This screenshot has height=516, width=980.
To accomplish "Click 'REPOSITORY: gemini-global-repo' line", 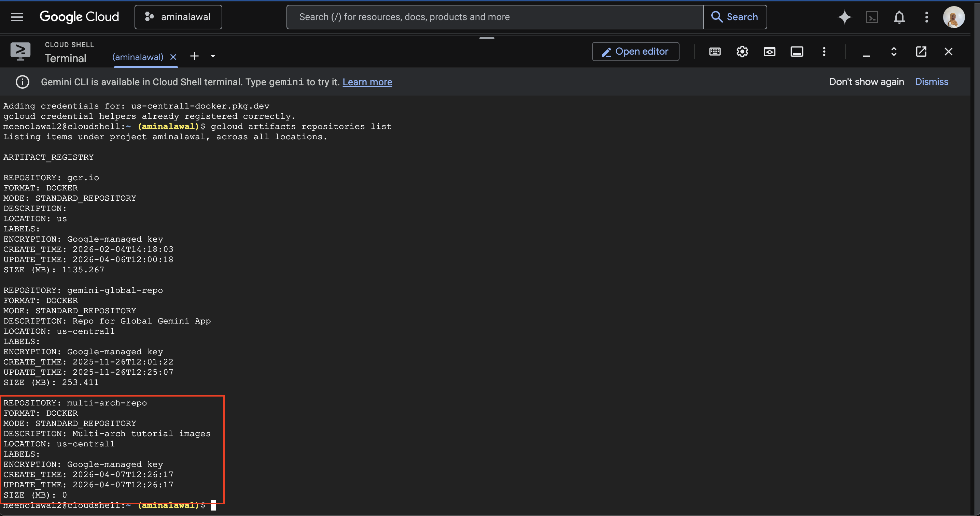I will pos(83,290).
